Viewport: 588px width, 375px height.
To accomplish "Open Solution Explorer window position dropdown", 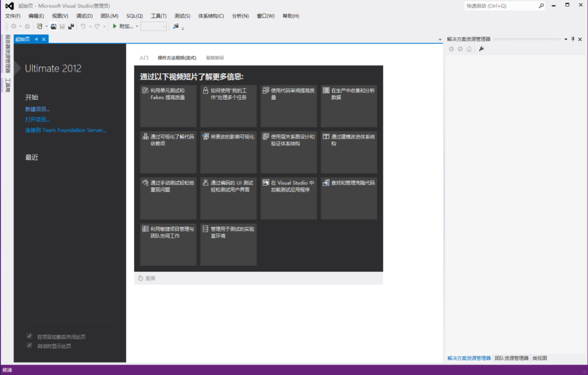I will pos(566,39).
